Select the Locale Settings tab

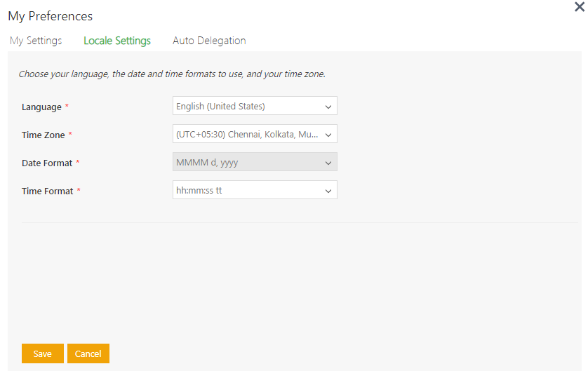click(x=117, y=41)
